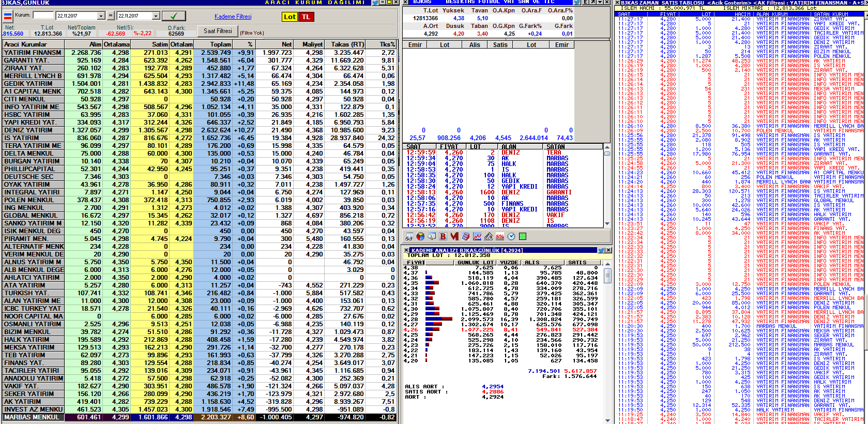Sort by Takas (RT) column header

345,44
